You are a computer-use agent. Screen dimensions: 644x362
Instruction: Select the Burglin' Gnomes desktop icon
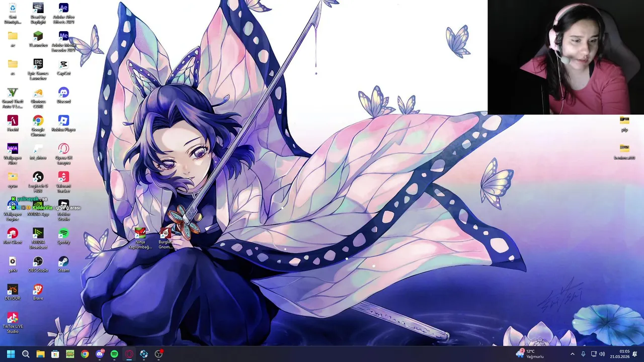click(x=166, y=238)
